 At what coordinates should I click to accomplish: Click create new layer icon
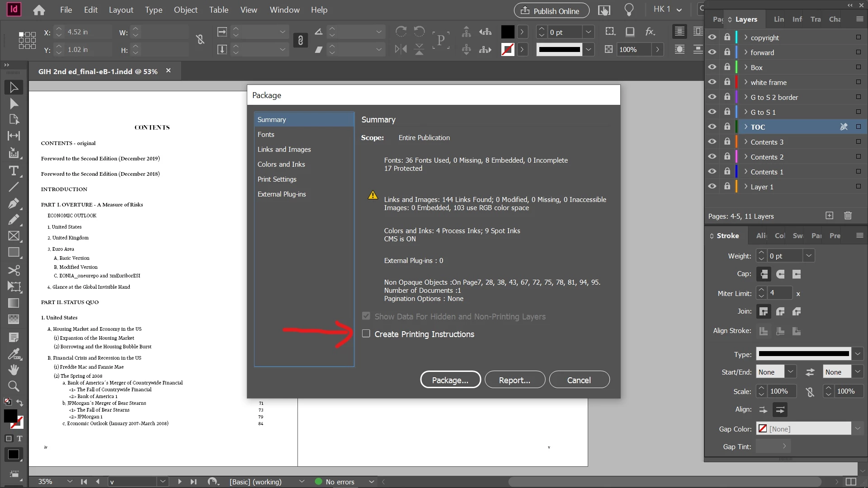[x=829, y=216]
